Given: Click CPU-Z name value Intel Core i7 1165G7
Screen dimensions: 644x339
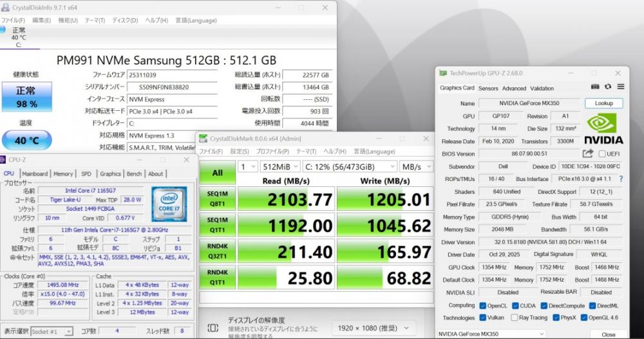Looking at the screenshot, I should click(90, 191).
